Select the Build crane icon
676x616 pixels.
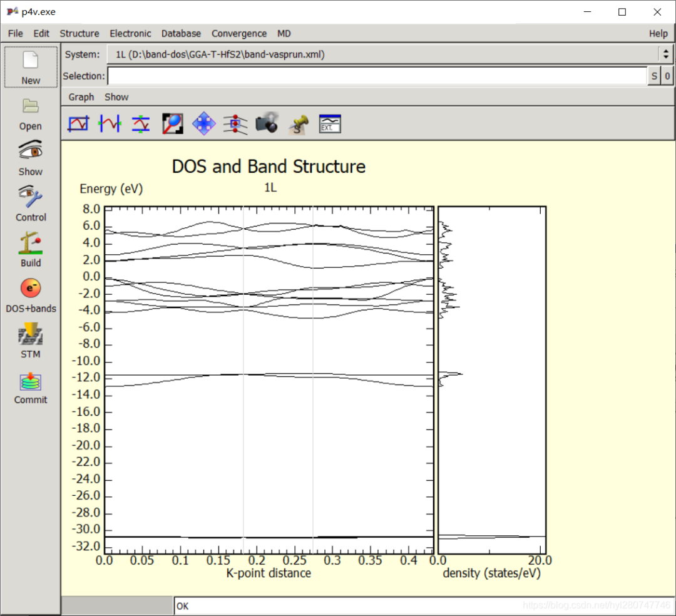pos(31,243)
